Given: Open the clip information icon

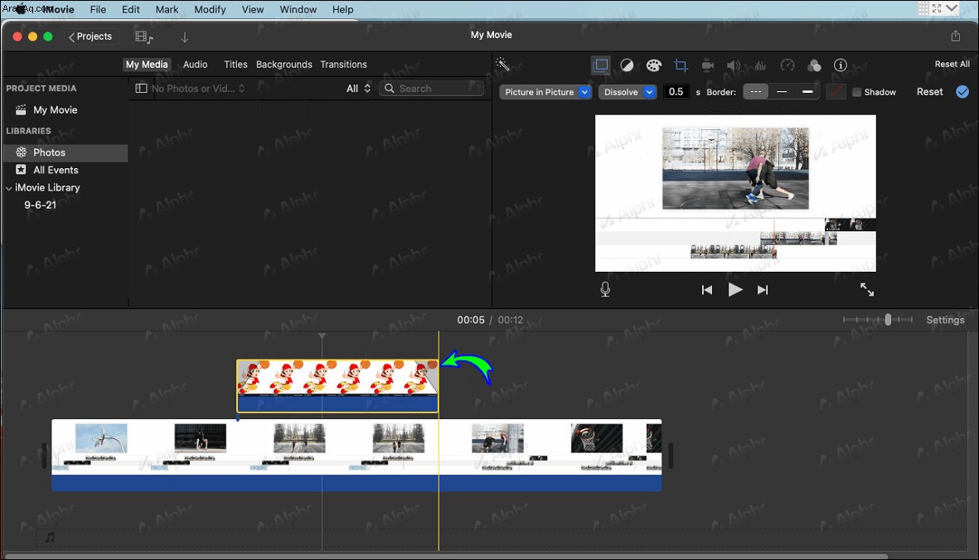Looking at the screenshot, I should [841, 65].
